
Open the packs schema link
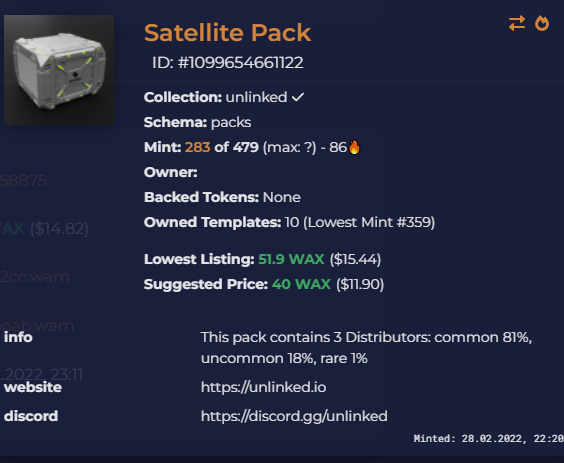click(231, 122)
